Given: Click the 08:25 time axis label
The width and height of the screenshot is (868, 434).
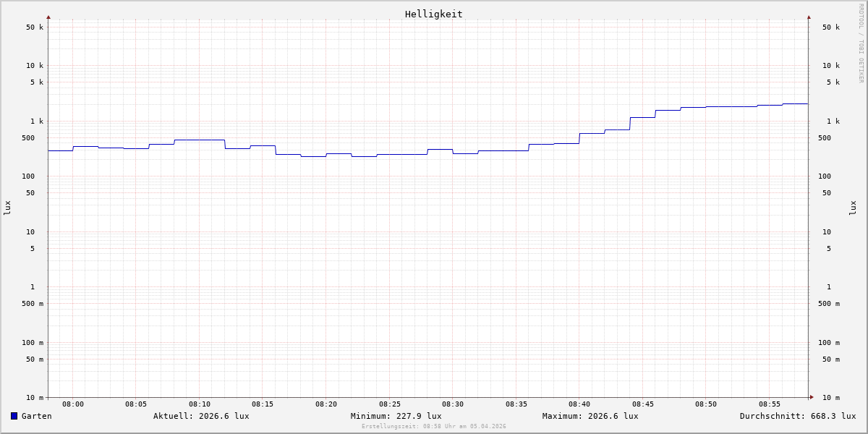Looking at the screenshot, I should 389,404.
